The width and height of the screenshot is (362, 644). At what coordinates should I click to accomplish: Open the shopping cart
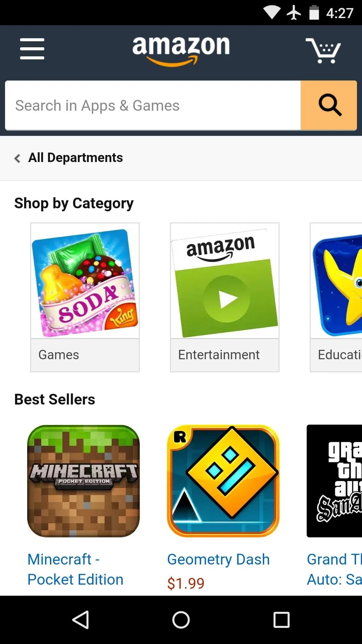tap(323, 50)
